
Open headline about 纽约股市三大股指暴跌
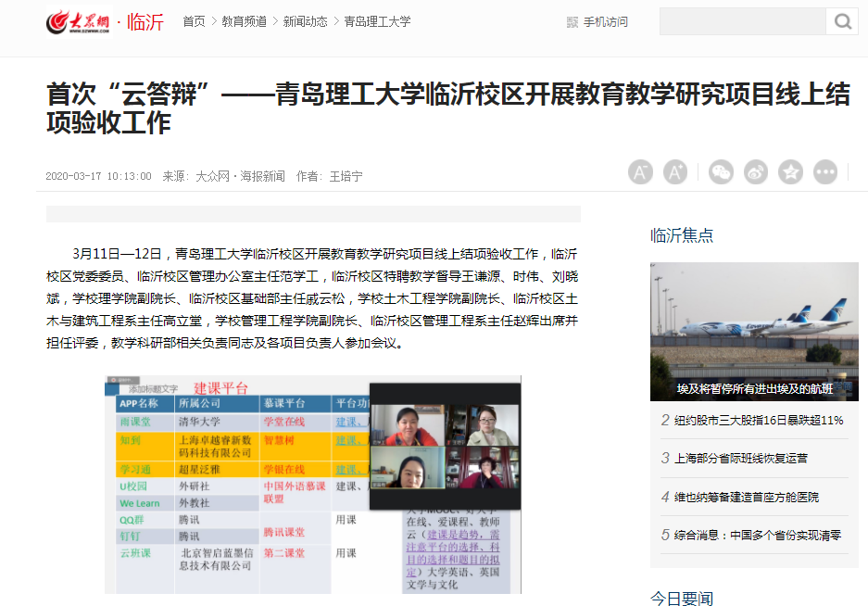(759, 420)
